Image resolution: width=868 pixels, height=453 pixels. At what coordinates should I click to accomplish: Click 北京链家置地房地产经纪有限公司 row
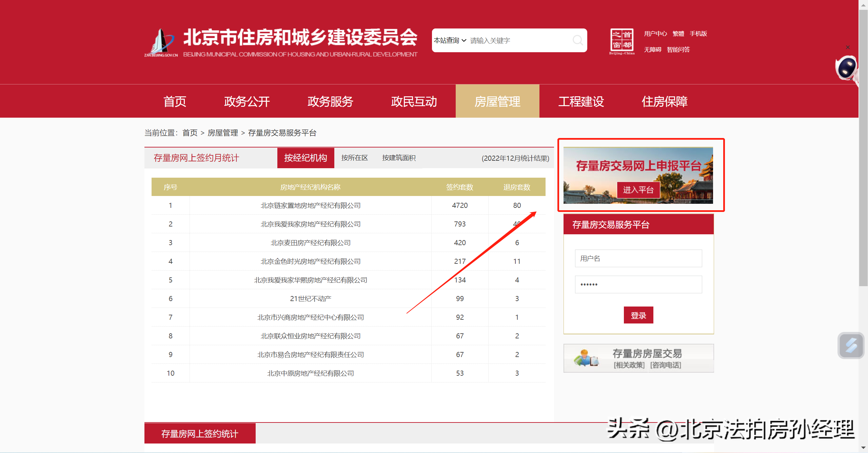point(349,205)
